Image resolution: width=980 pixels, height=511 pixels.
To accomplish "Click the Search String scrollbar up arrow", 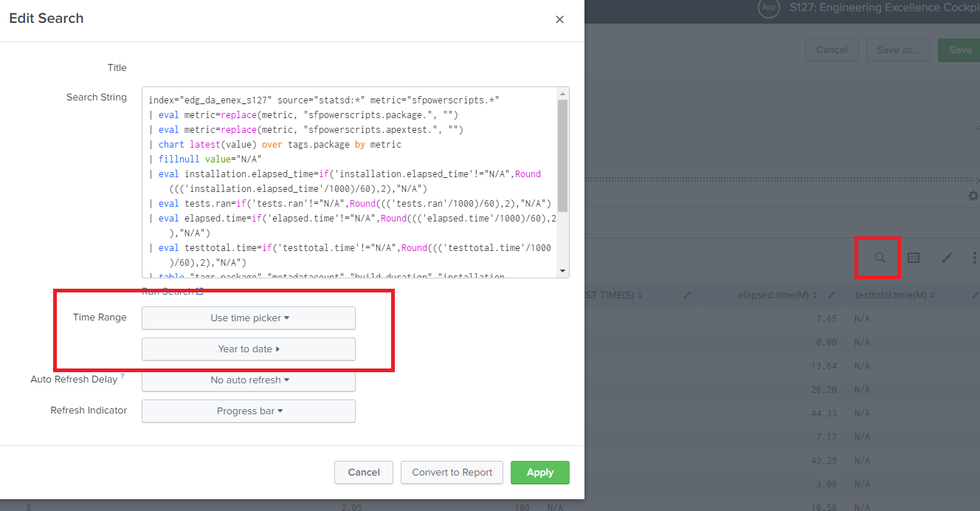I will [x=563, y=94].
